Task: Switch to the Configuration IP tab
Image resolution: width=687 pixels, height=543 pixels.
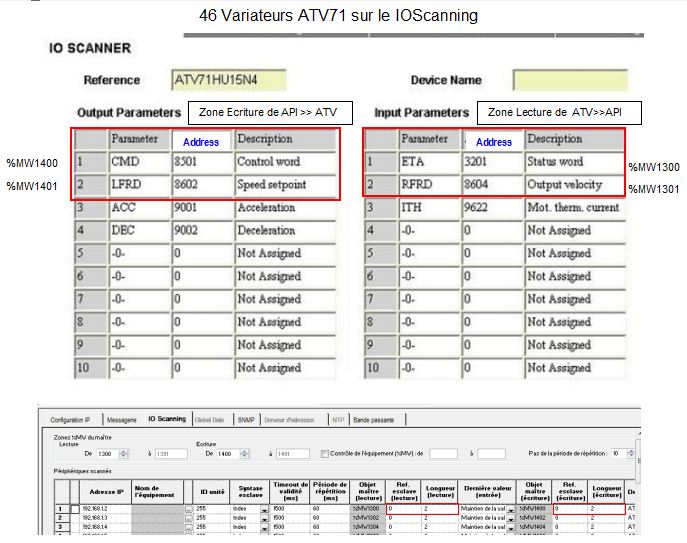Action: [x=71, y=419]
